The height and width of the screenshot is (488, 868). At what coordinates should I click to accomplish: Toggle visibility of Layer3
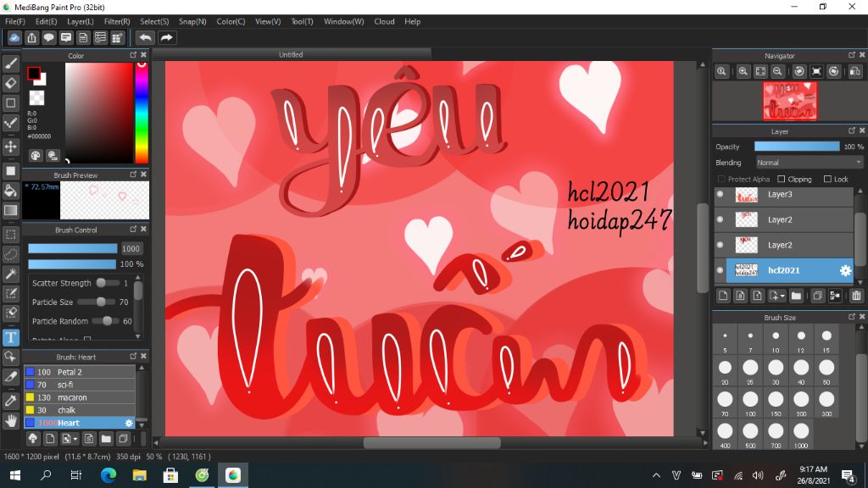[x=720, y=194]
